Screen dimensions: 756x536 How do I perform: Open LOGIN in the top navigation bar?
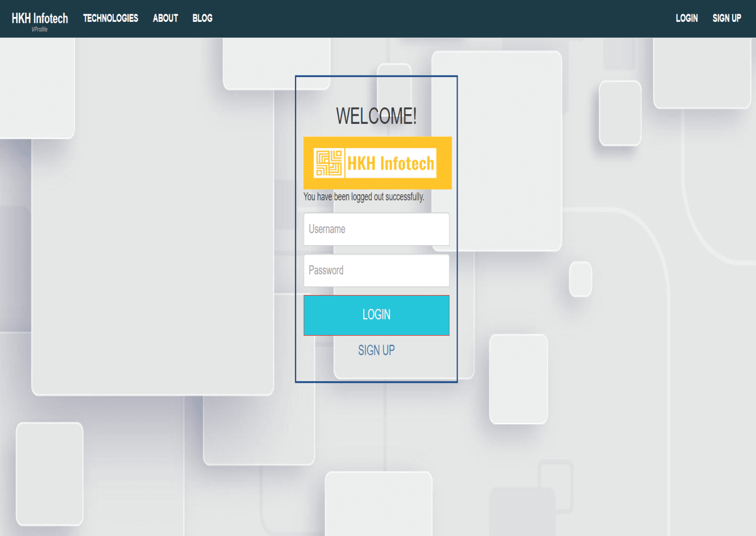click(686, 18)
